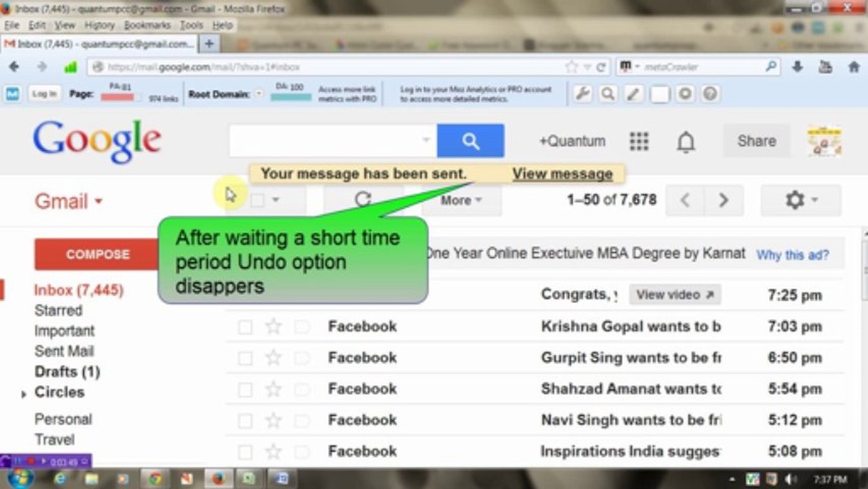Screen dimensions: 868x489
Task: Open the View menu
Action: (x=65, y=25)
